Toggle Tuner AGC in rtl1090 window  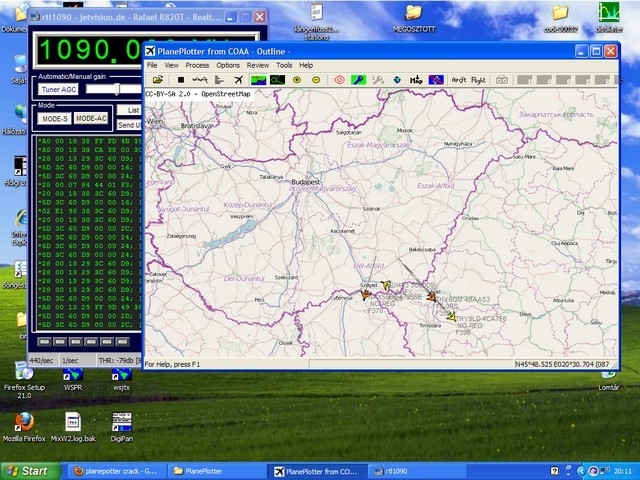(x=58, y=89)
